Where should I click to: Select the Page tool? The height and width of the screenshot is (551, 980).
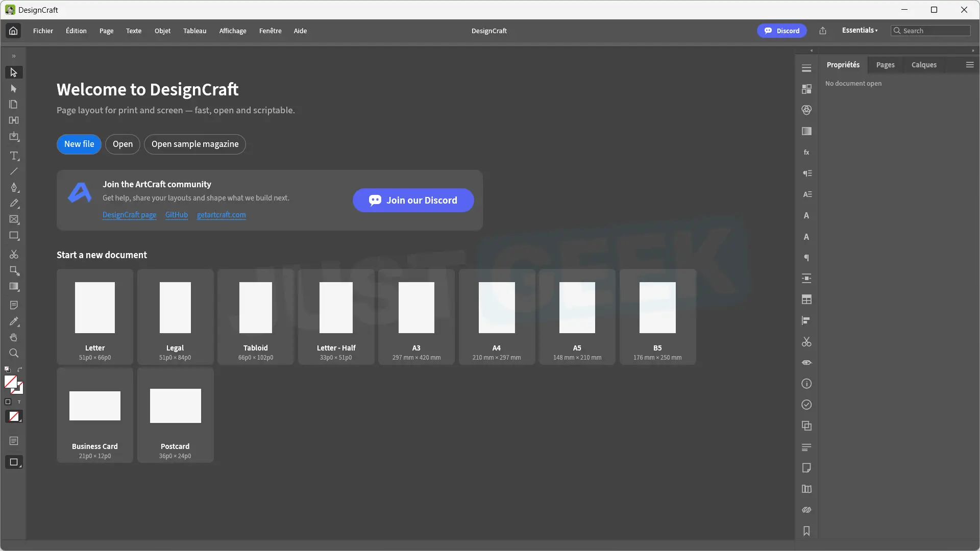(x=14, y=105)
